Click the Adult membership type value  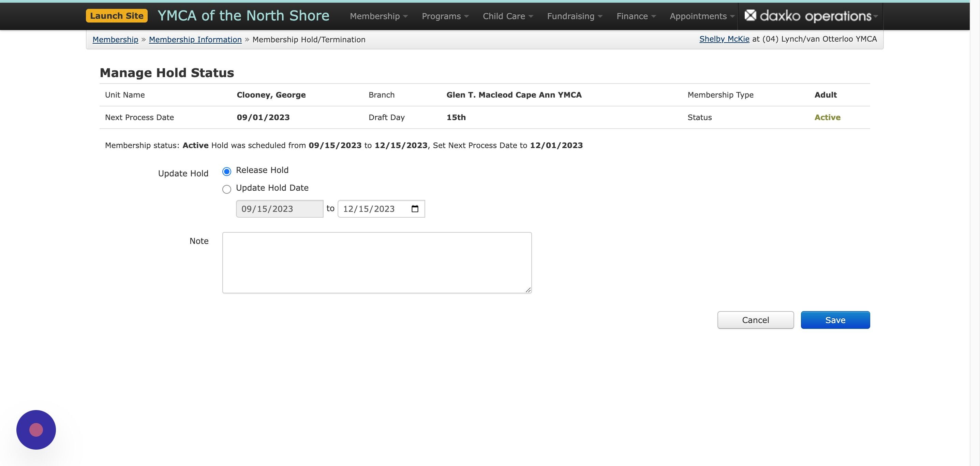[826, 95]
